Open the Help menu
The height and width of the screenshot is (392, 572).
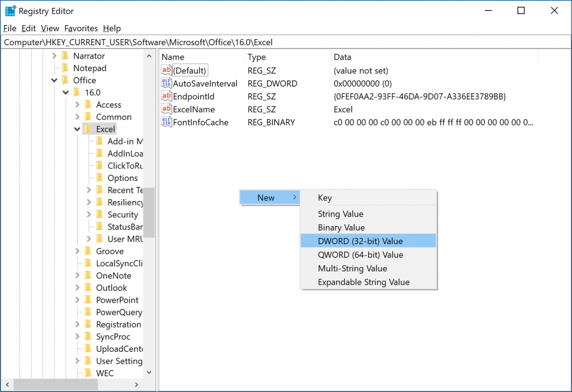click(112, 28)
